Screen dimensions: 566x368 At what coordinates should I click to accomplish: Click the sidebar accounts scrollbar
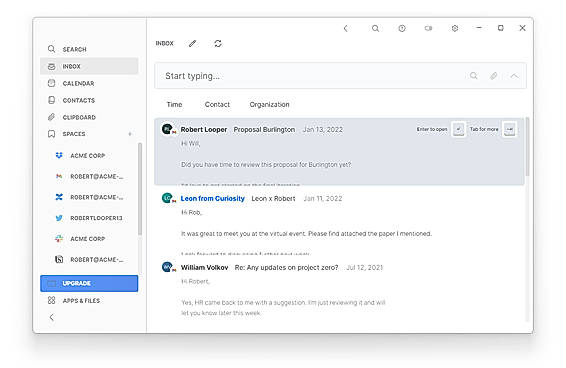point(140,189)
